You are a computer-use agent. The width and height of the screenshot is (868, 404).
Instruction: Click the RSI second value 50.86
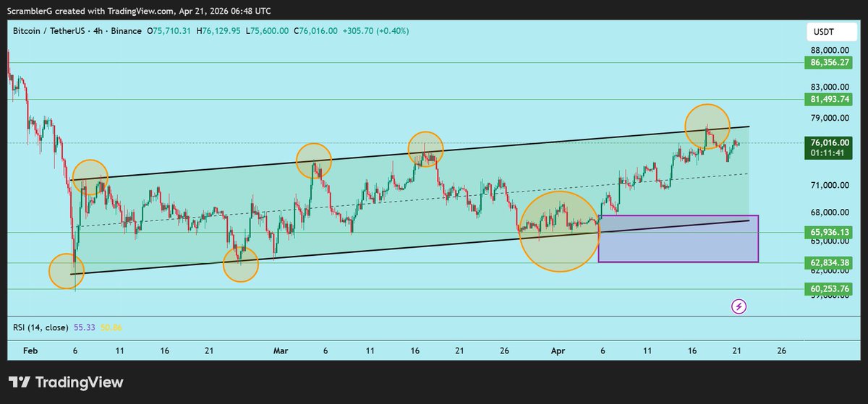click(x=111, y=327)
